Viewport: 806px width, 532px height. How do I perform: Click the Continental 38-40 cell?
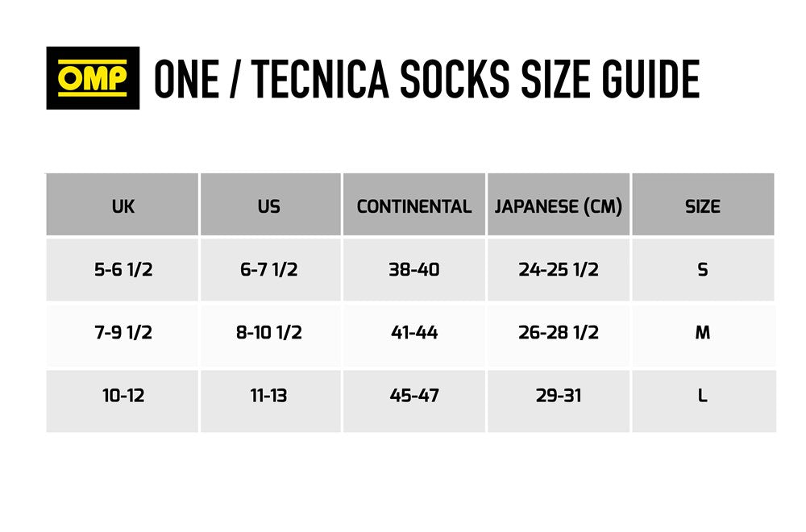pyautogui.click(x=414, y=269)
